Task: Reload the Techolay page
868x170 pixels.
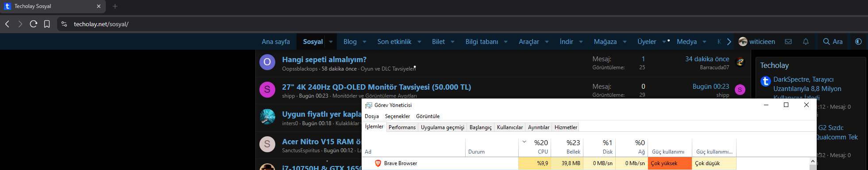Action: point(34,24)
